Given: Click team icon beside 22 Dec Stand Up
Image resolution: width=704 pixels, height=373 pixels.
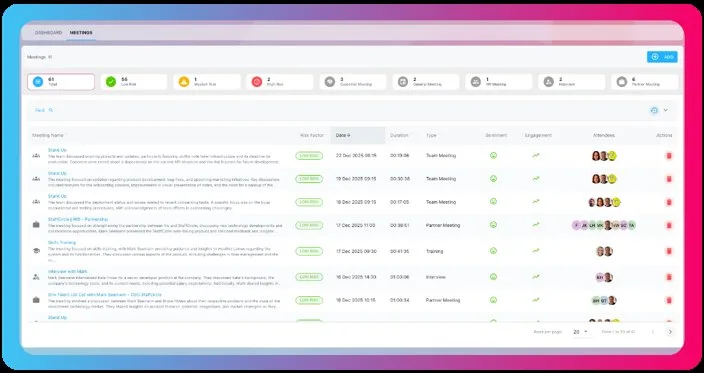Looking at the screenshot, I should click(x=36, y=155).
